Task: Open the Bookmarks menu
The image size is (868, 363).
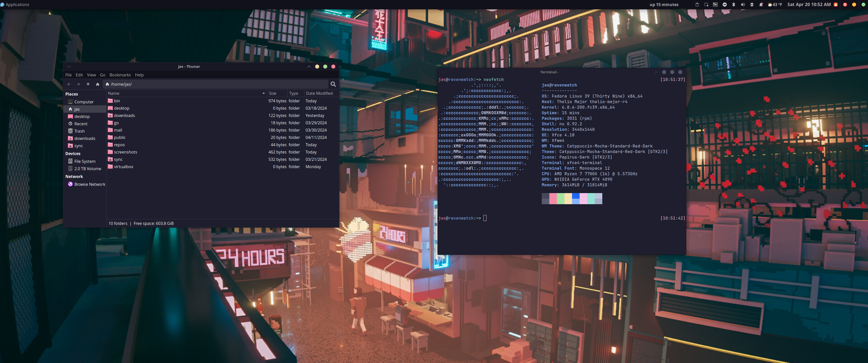Action: 120,75
